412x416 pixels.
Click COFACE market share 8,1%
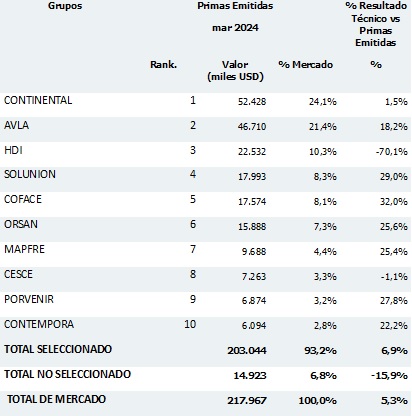(325, 201)
